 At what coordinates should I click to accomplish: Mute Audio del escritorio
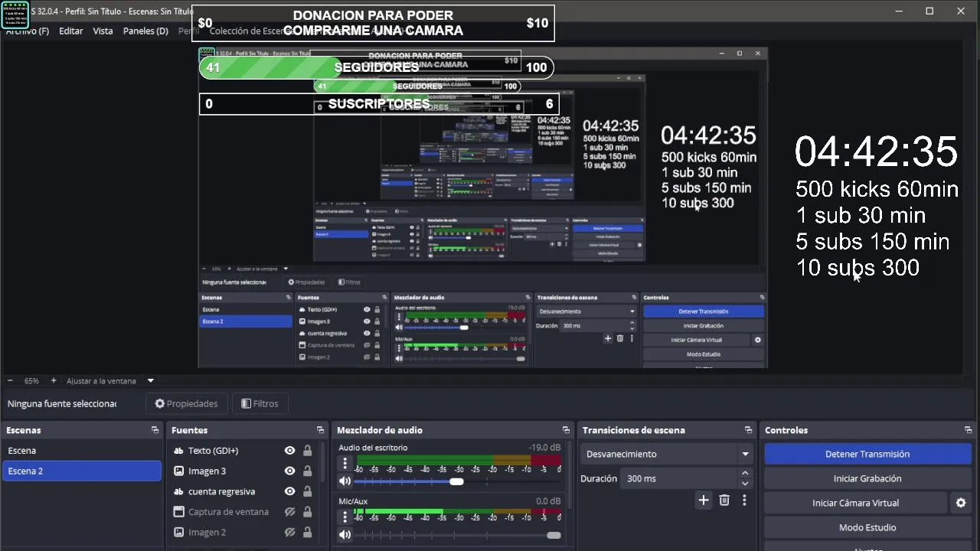coord(345,481)
